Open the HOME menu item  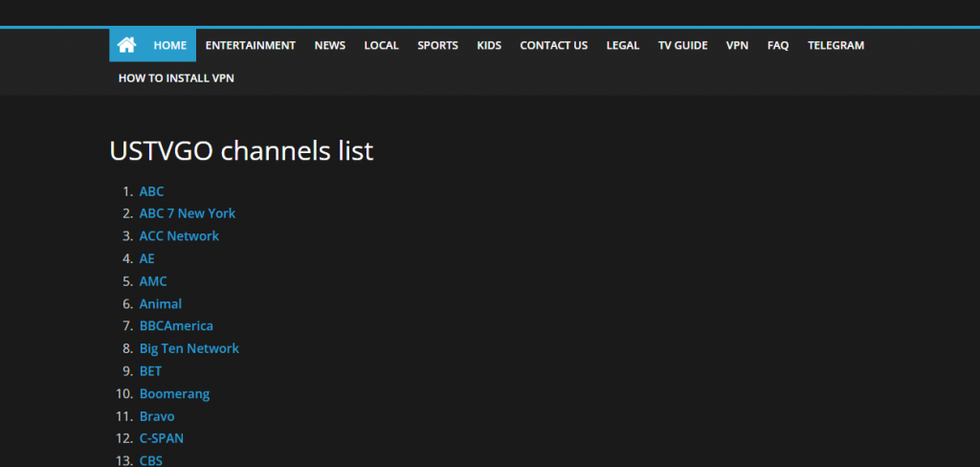coord(170,46)
